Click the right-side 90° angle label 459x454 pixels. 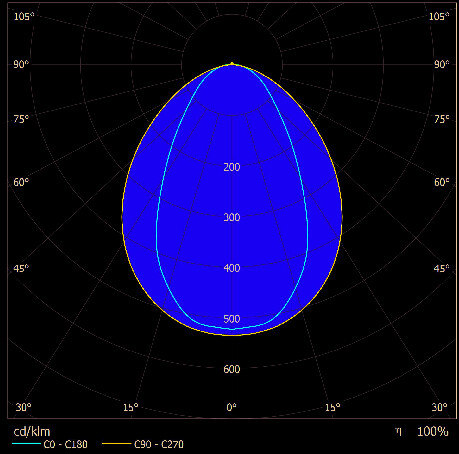click(x=441, y=64)
